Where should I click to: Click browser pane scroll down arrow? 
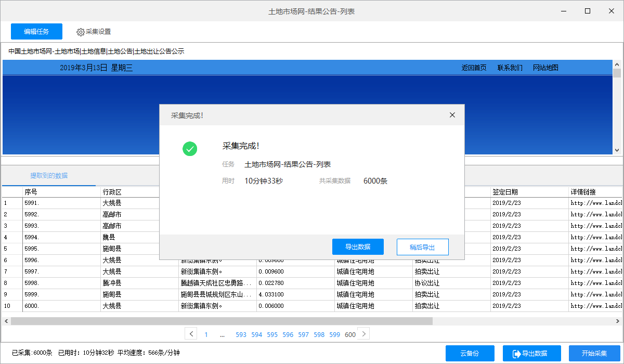[x=617, y=150]
